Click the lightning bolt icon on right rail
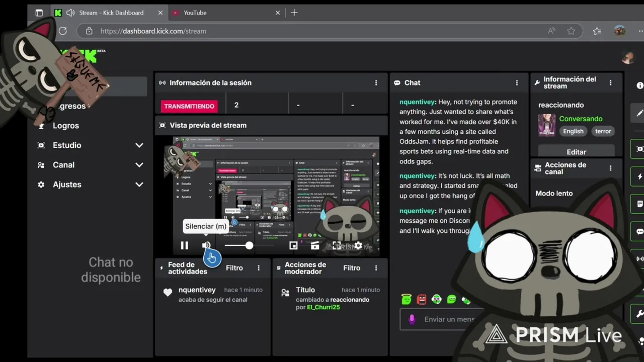 pyautogui.click(x=639, y=176)
